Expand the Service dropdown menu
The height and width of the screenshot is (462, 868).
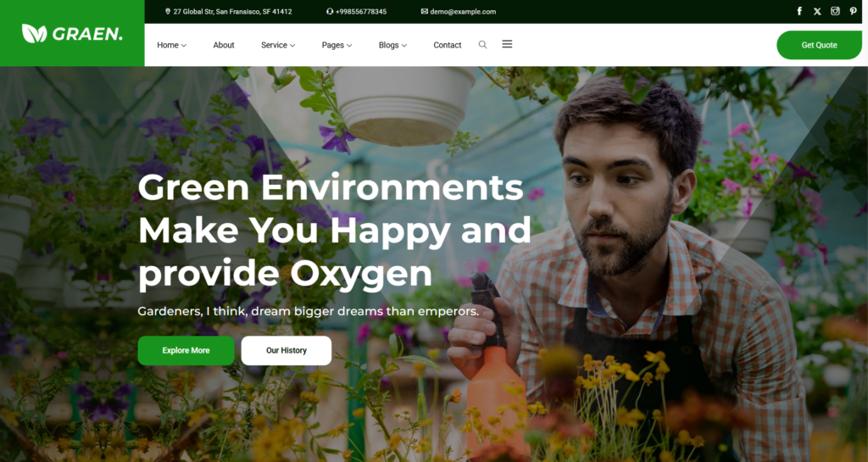click(278, 46)
